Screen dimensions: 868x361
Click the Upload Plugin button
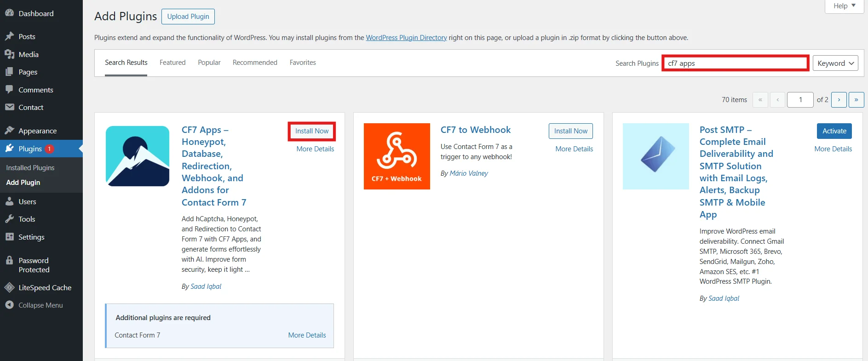188,17
